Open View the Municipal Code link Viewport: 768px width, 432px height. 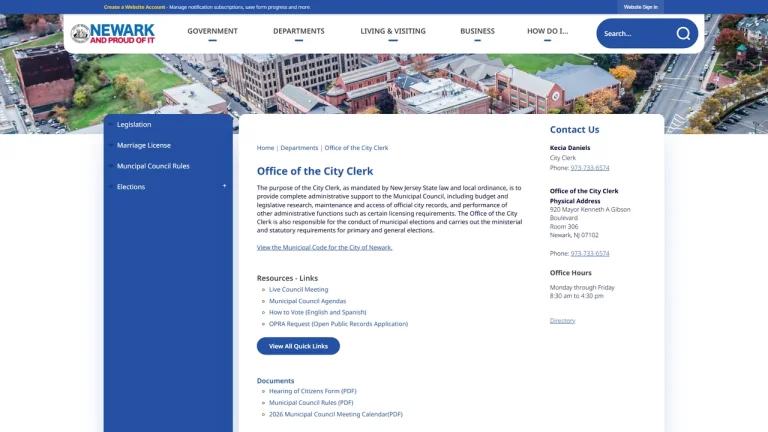tap(324, 247)
